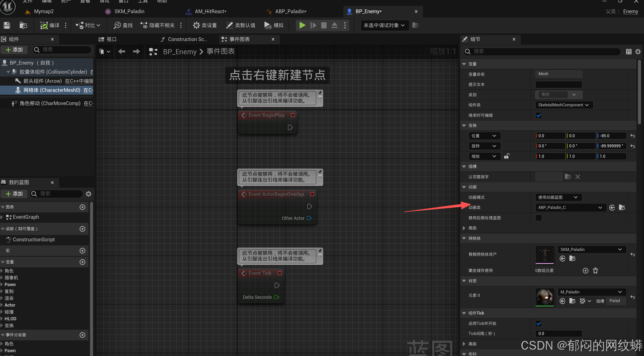Screen dimensions: 644x356
Task: Click the Find (查找) toolbar icon
Action: pos(117,25)
